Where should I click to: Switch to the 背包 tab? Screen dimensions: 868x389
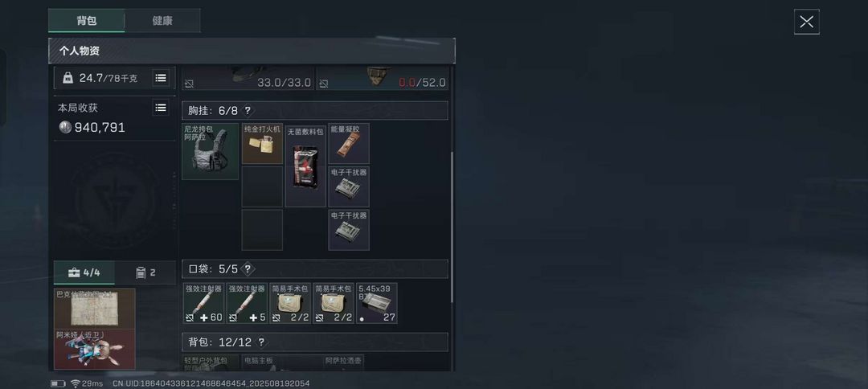click(86, 21)
